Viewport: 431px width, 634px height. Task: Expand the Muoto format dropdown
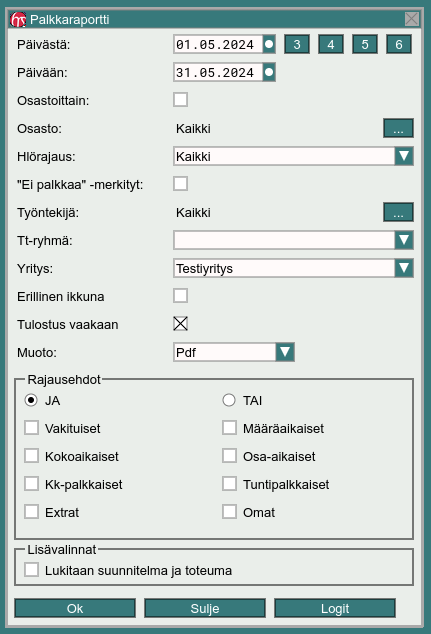[x=285, y=352]
